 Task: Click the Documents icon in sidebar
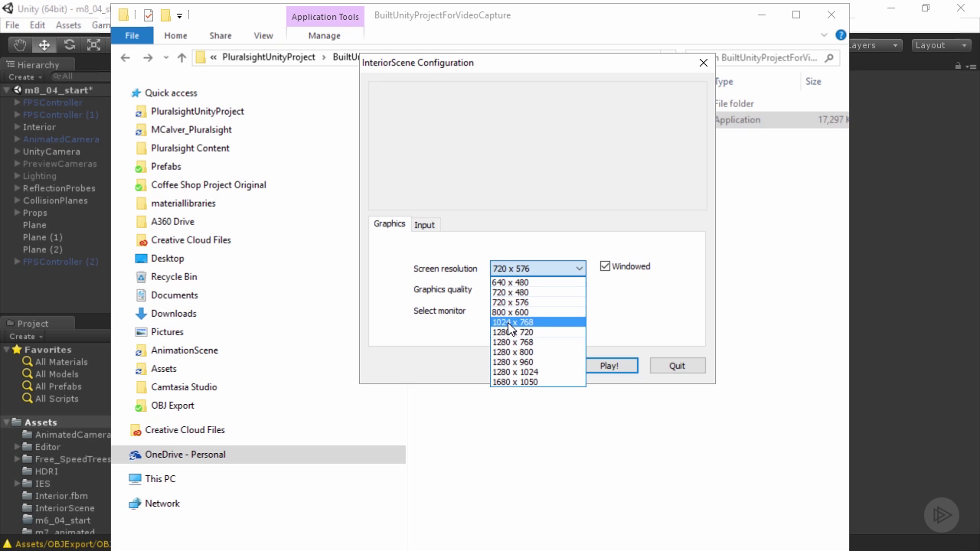coord(141,295)
